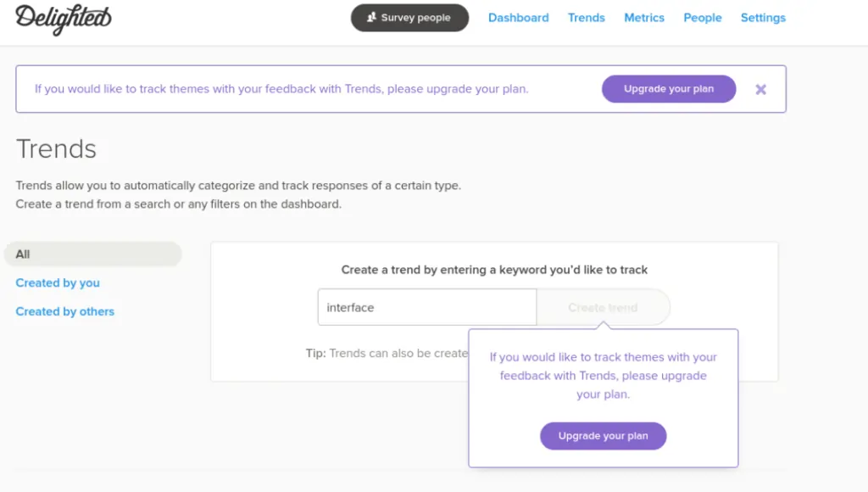868x492 pixels.
Task: Click the Delighted logo
Action: pos(63,20)
